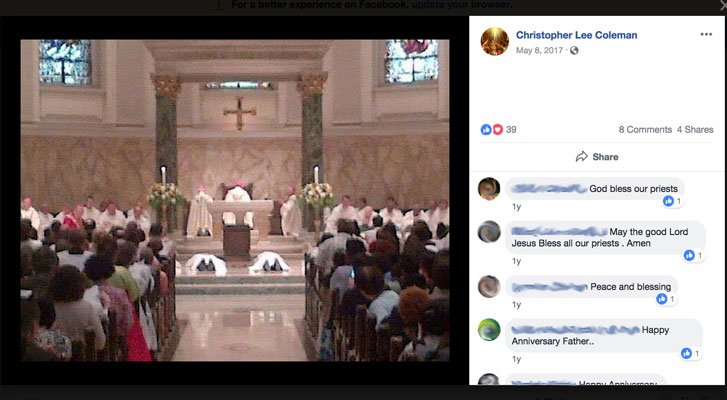Click the warning icon in the browser banner

coord(218,5)
